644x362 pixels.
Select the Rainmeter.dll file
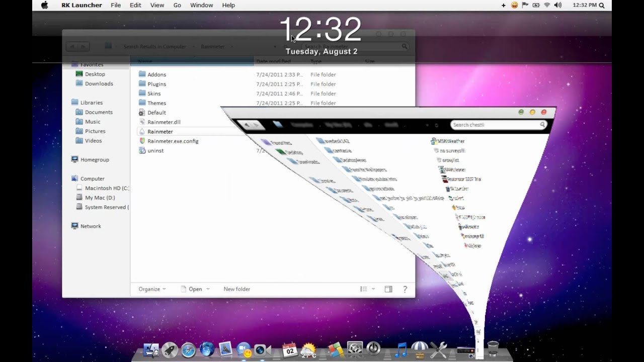[x=159, y=122]
